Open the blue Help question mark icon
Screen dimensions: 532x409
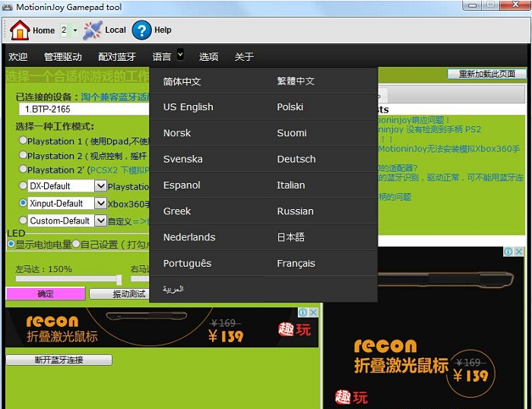(x=141, y=30)
